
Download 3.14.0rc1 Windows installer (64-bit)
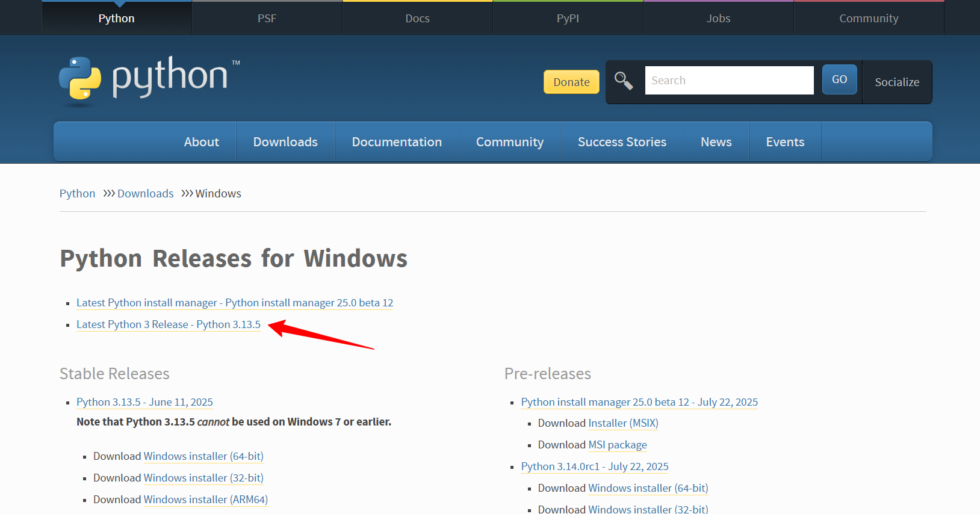coord(648,488)
